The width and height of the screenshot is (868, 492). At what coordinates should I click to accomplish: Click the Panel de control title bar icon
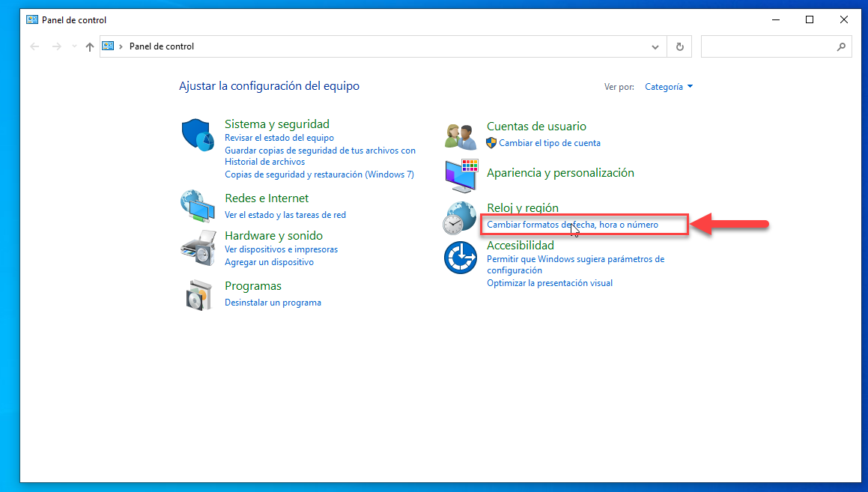point(32,20)
